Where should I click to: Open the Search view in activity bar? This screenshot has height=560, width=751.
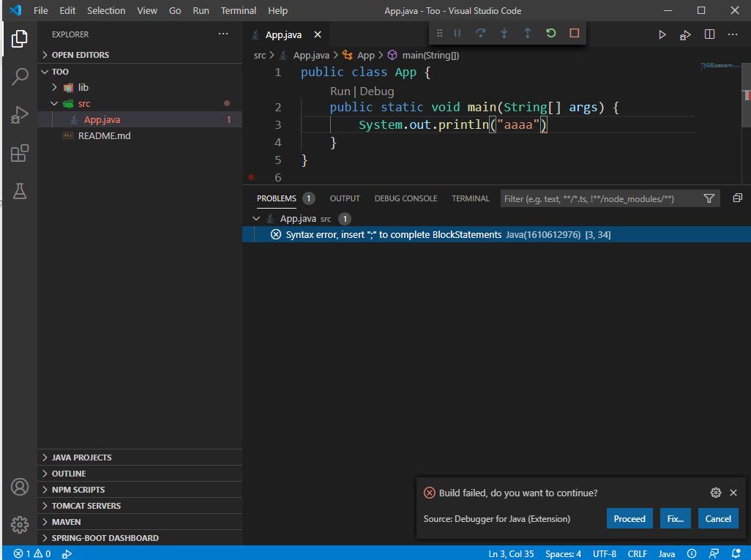[20, 76]
